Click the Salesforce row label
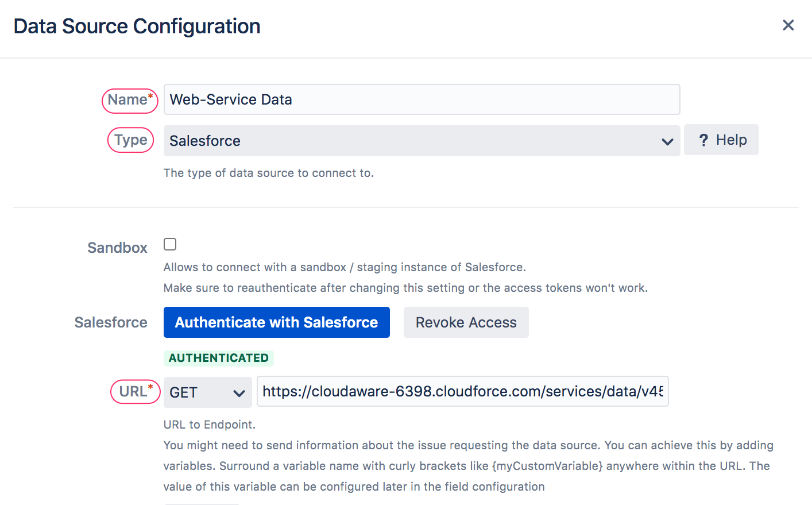The image size is (812, 505). click(x=111, y=322)
